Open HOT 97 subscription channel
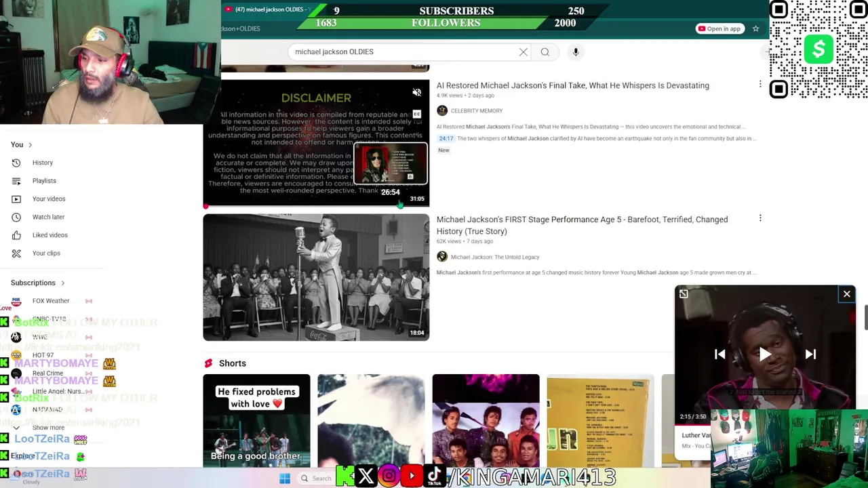This screenshot has height=488, width=868. pos(43,355)
